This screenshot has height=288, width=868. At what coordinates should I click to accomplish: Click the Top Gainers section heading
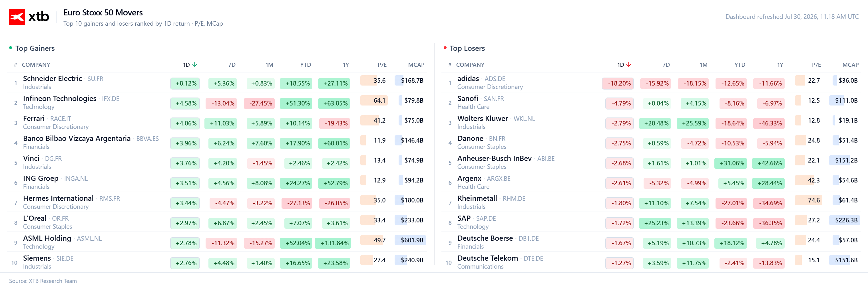pos(35,48)
